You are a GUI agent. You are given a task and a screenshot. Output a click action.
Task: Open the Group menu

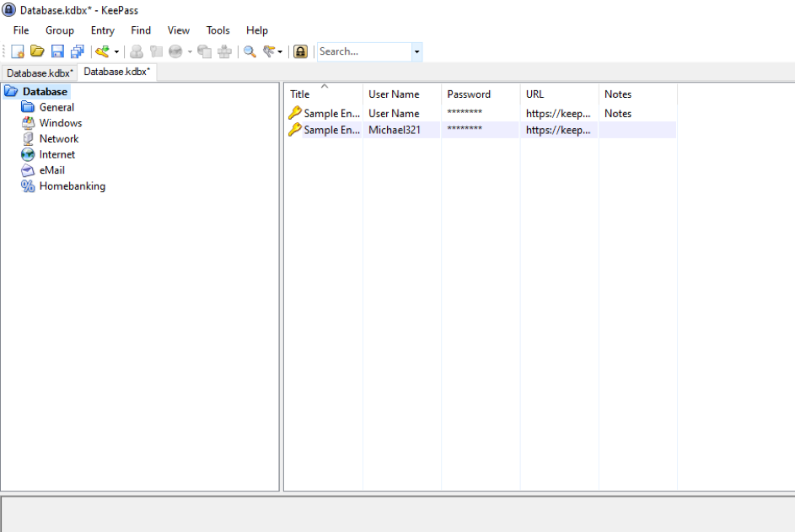tap(60, 30)
